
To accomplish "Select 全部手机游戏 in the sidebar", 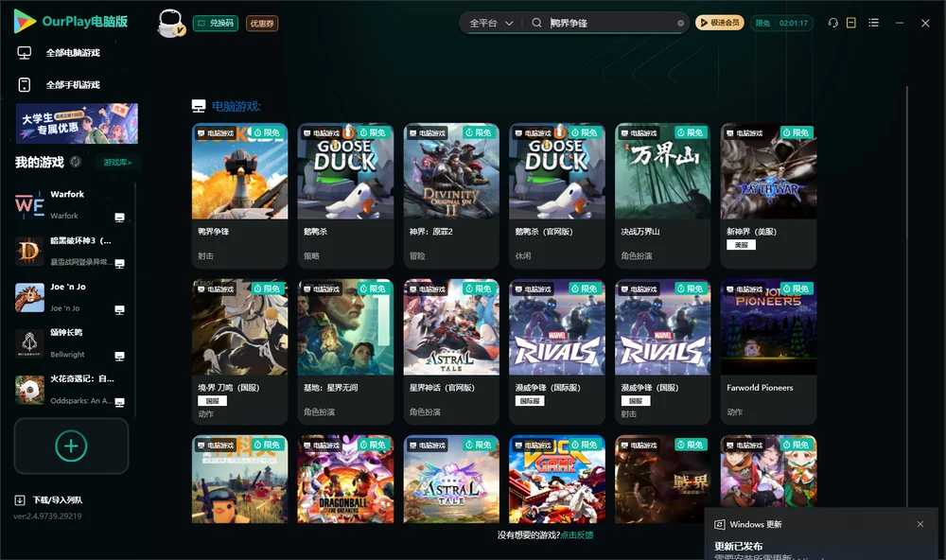I will coord(73,85).
